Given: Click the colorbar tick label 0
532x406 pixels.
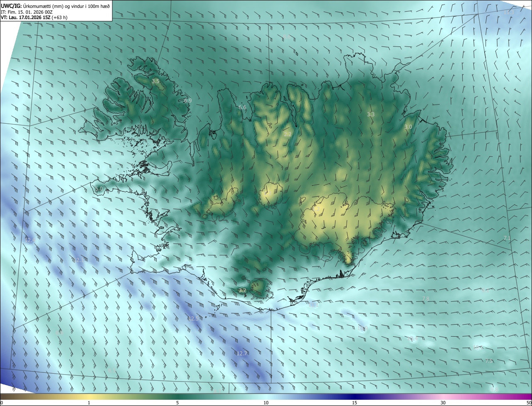Looking at the screenshot, I should tap(2, 403).
